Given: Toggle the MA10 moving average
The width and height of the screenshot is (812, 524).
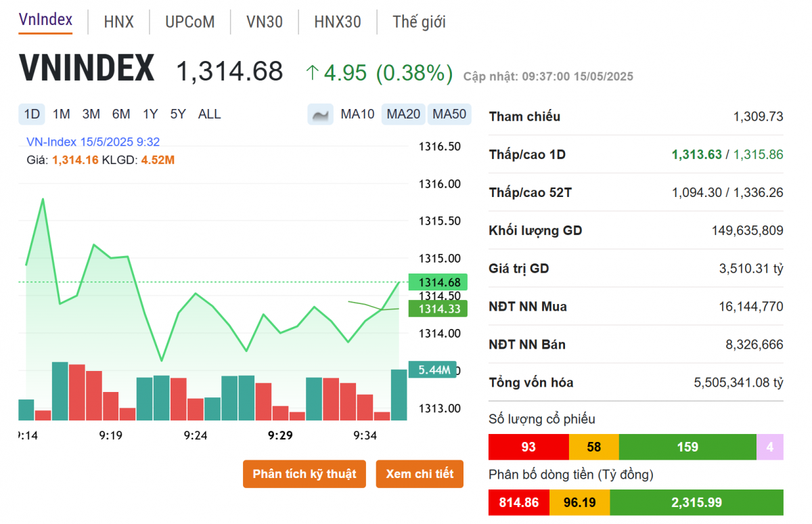Looking at the screenshot, I should (357, 114).
